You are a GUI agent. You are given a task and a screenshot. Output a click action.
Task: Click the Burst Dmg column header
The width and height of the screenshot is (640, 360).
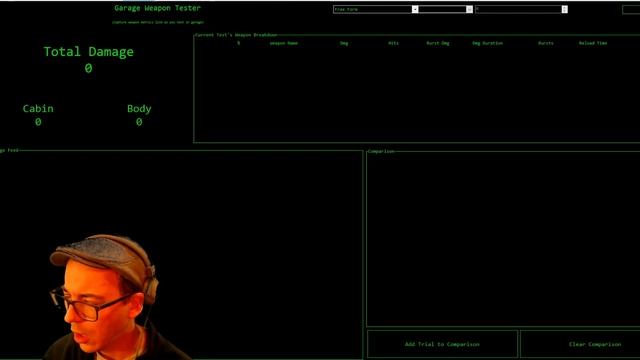pos(438,43)
